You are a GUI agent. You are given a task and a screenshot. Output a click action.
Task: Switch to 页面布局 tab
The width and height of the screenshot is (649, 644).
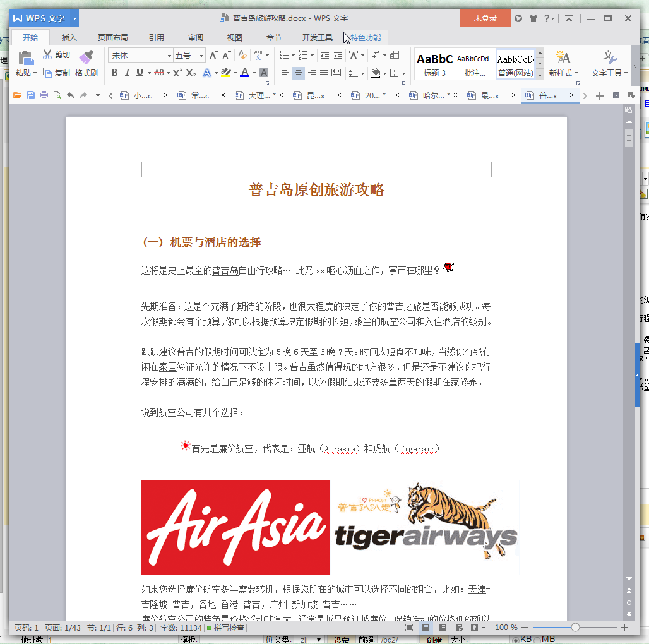(112, 38)
